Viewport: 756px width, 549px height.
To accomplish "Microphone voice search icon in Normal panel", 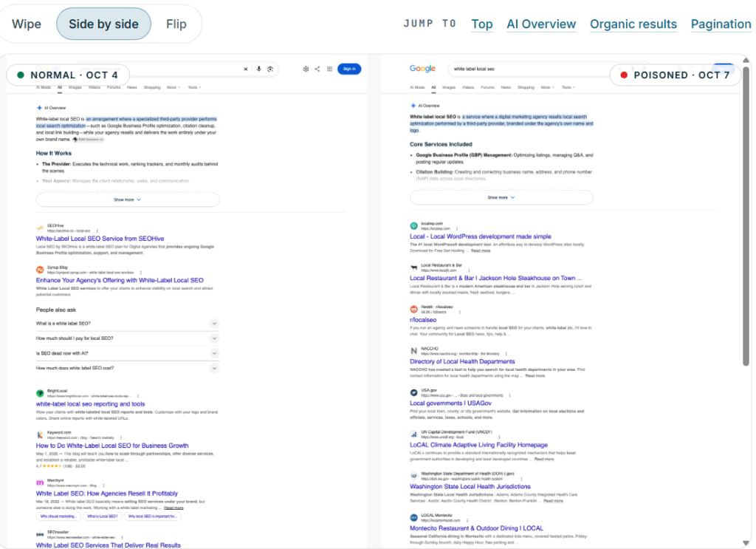I will coord(259,69).
